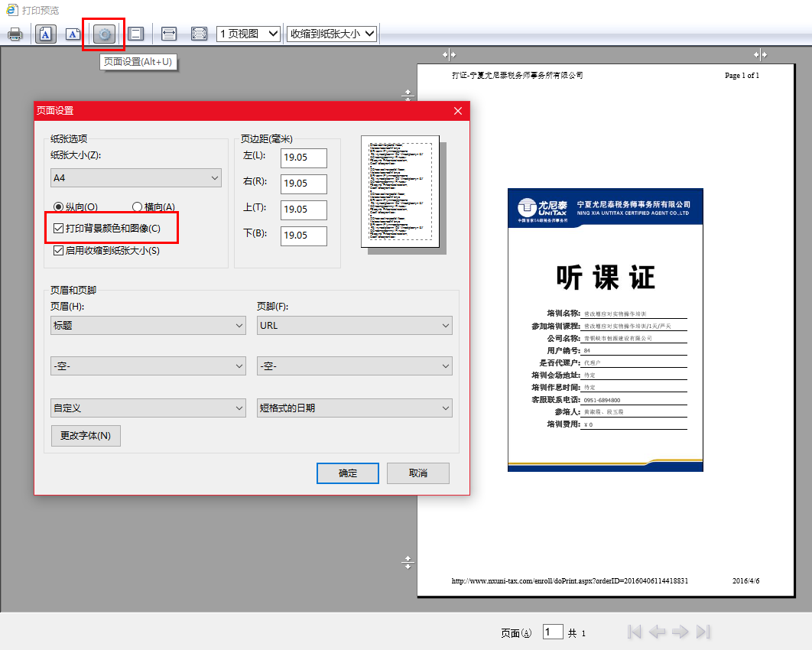The height and width of the screenshot is (650, 812).
Task: Click the footer URL text in preview
Action: [x=570, y=581]
